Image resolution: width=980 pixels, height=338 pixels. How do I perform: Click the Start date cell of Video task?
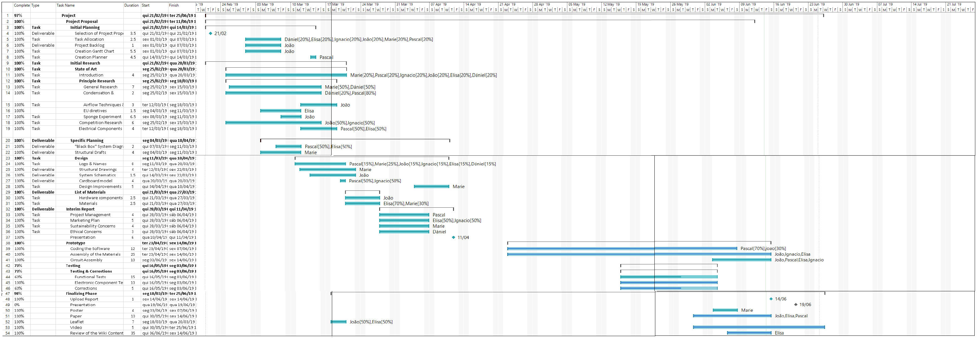(x=154, y=328)
